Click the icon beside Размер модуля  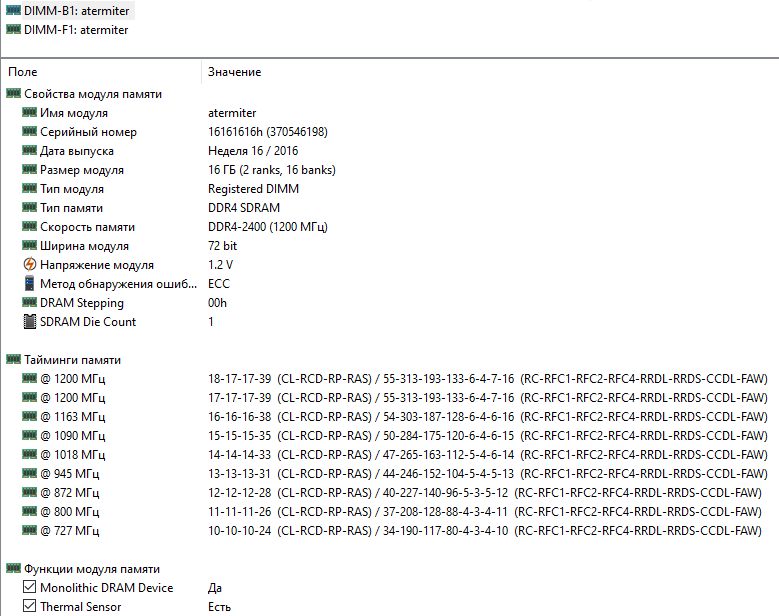pyautogui.click(x=29, y=169)
